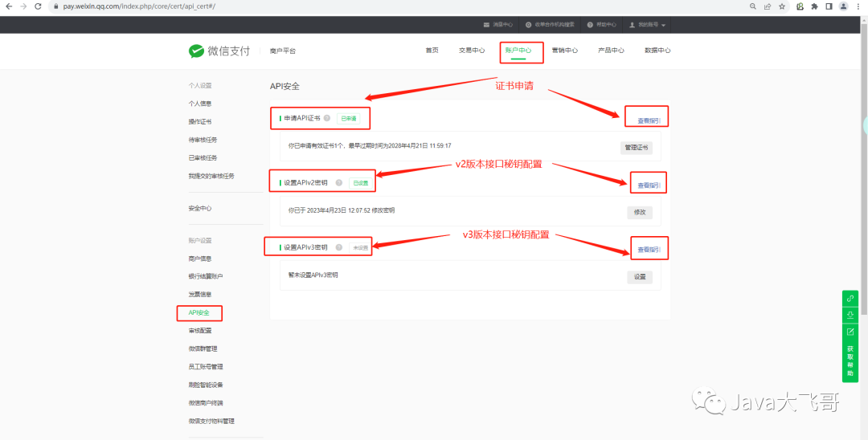Open the 产品中心 tab

pyautogui.click(x=611, y=51)
